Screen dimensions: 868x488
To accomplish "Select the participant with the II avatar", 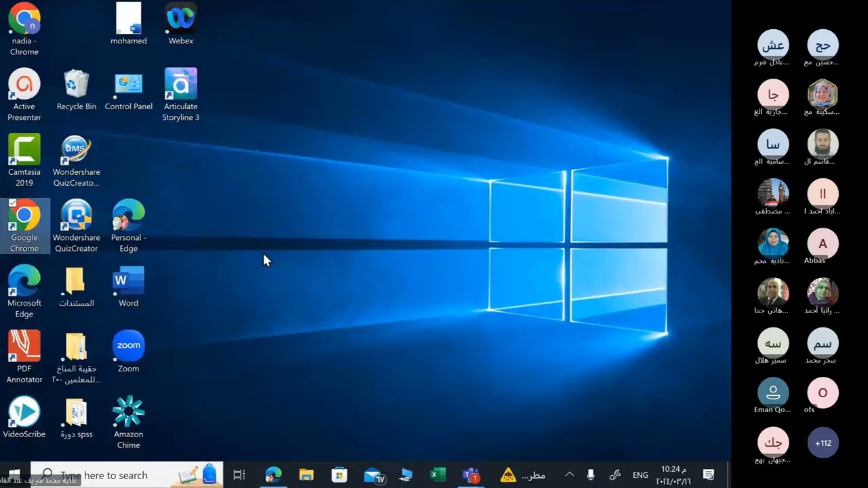I will [x=823, y=195].
